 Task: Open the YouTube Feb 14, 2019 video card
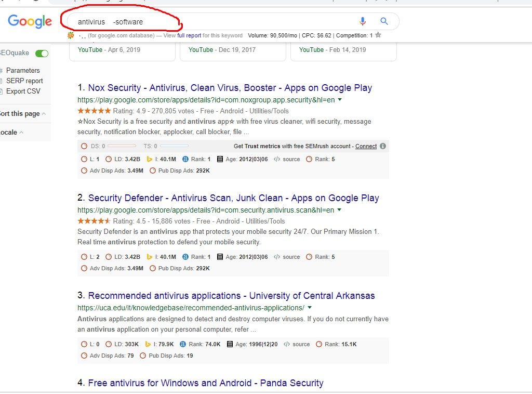343,51
